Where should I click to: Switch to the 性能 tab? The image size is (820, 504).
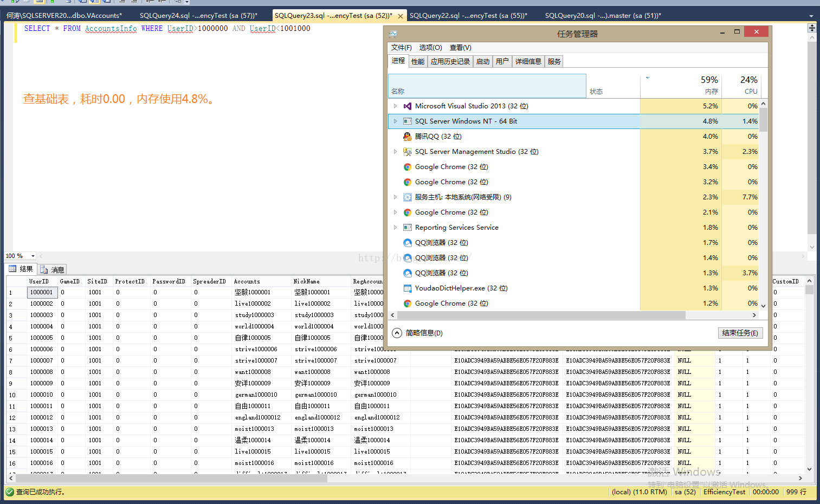[418, 61]
